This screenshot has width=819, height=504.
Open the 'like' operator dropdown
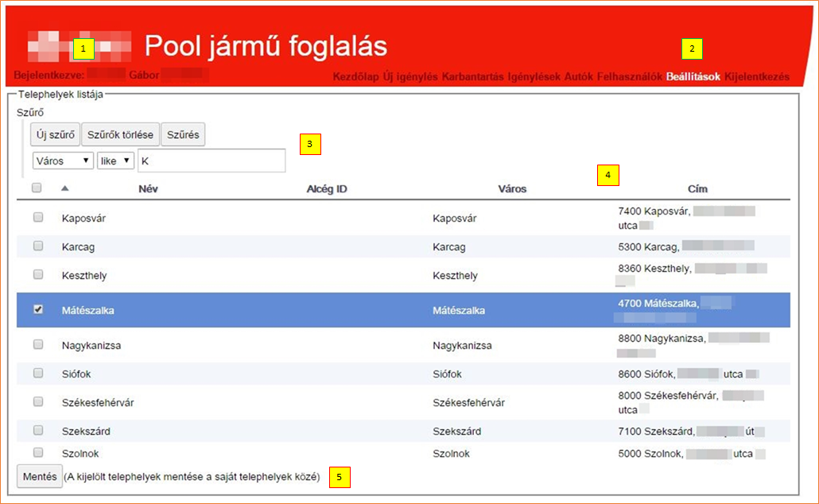pos(115,161)
